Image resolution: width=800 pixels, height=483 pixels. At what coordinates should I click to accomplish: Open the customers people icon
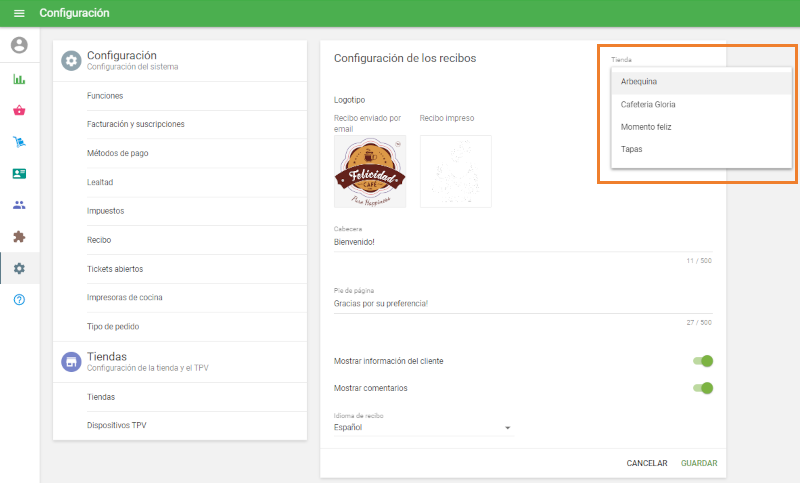point(19,205)
